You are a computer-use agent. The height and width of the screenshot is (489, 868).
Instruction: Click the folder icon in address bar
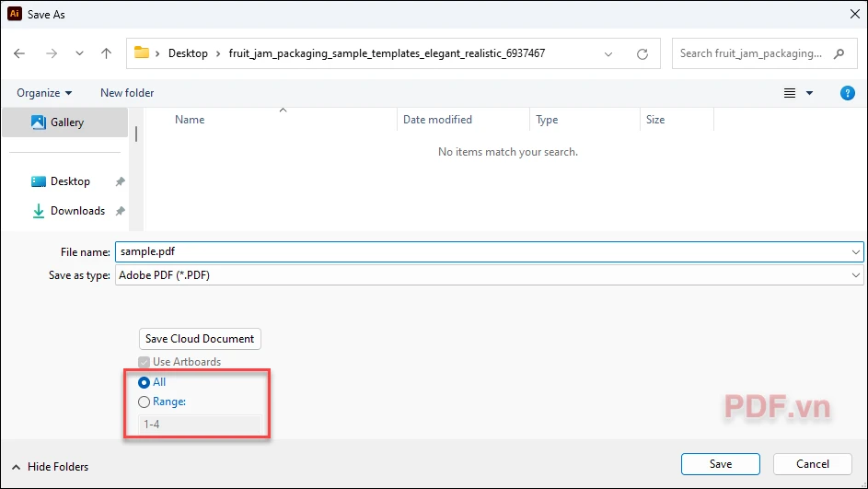pyautogui.click(x=142, y=52)
